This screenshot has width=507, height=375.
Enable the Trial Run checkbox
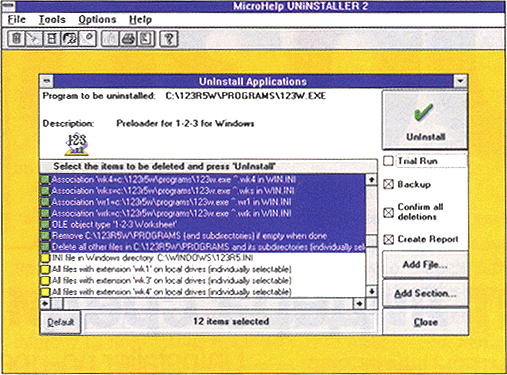[x=388, y=161]
